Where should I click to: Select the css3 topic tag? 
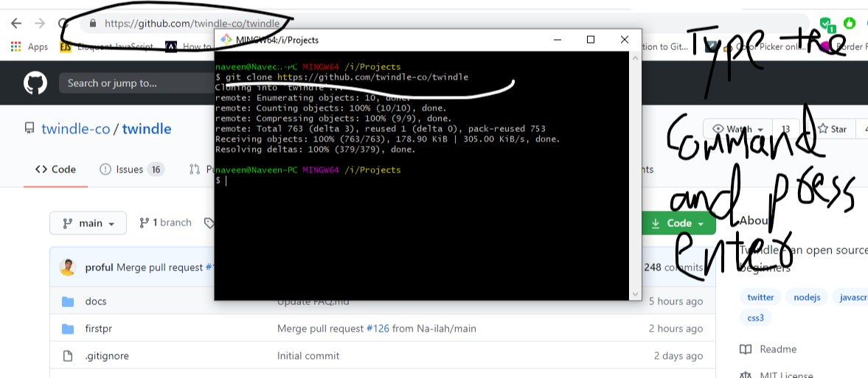point(756,318)
